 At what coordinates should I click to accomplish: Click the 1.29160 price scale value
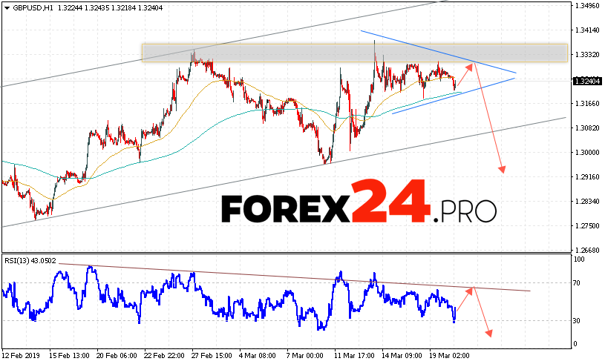point(587,176)
